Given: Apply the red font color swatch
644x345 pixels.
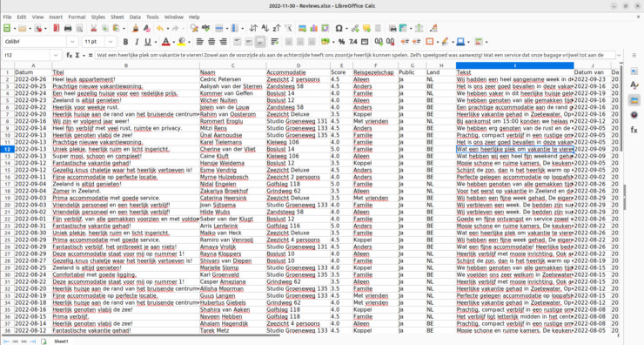Looking at the screenshot, I should pos(165,42).
